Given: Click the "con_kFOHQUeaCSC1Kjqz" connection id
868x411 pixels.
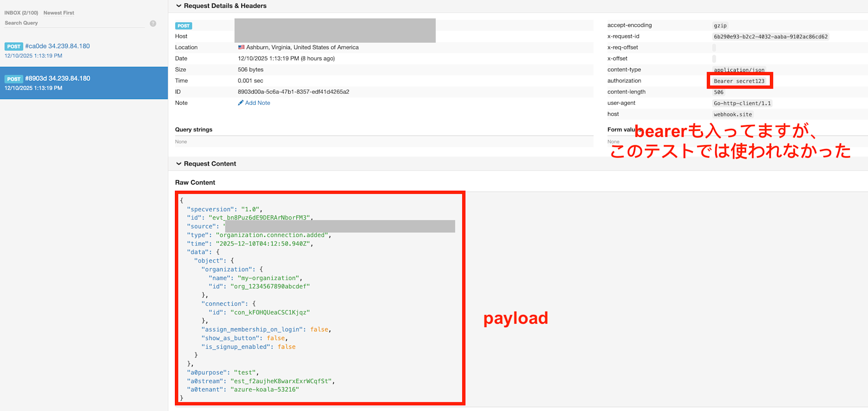Looking at the screenshot, I should click(x=270, y=312).
